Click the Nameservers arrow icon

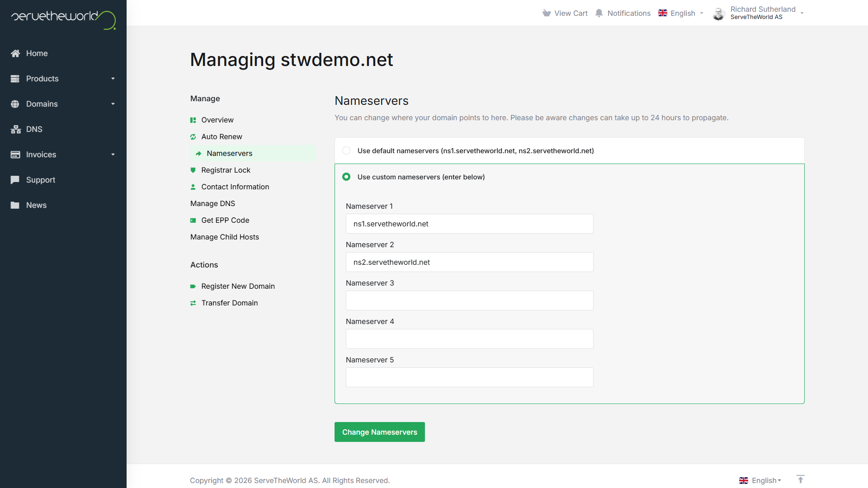coord(198,154)
